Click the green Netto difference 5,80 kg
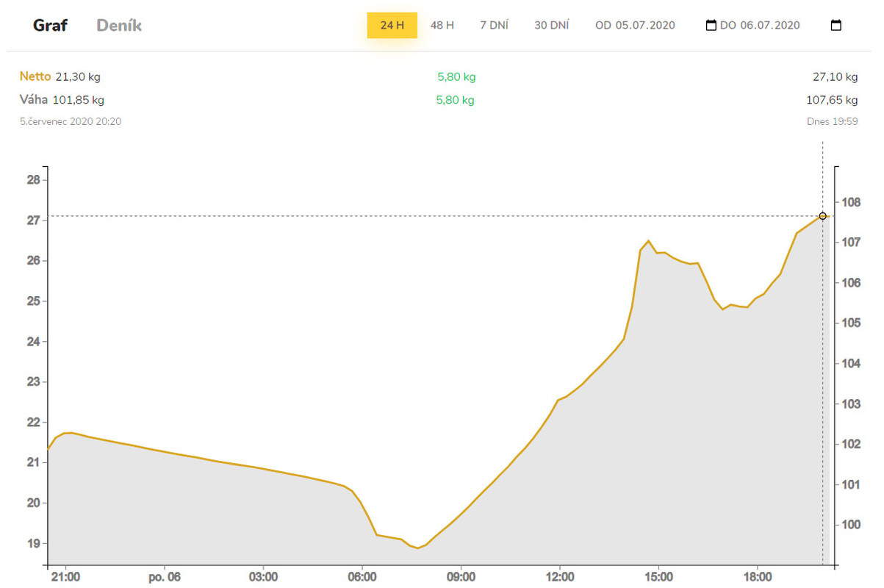This screenshot has height=588, width=884. pyautogui.click(x=456, y=76)
